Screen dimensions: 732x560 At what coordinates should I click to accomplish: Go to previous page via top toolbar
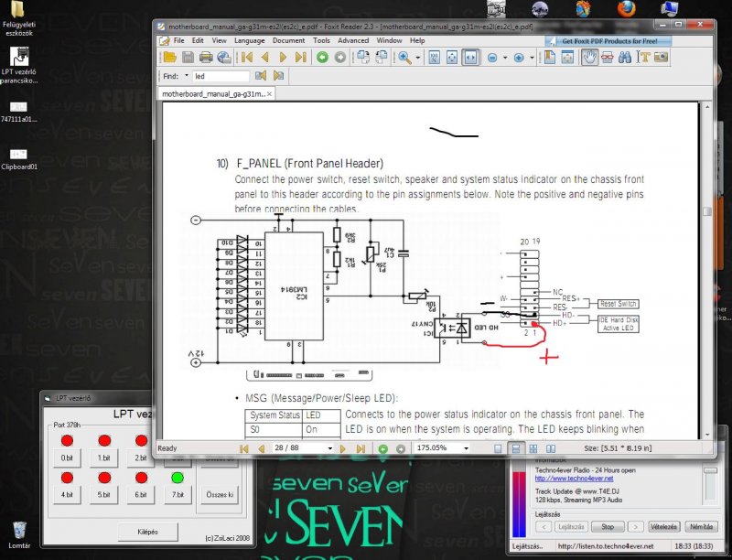coord(265,58)
